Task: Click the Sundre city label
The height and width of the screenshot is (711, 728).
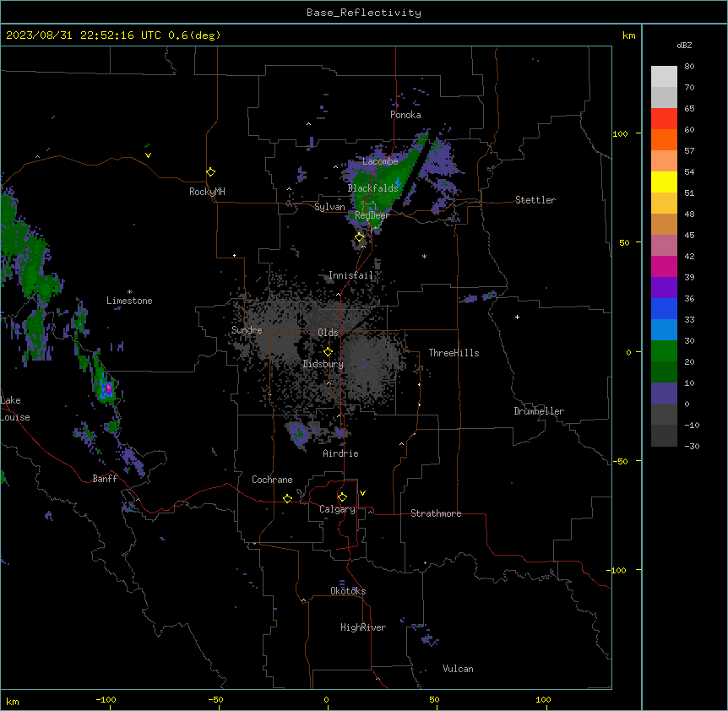Action: tap(247, 330)
